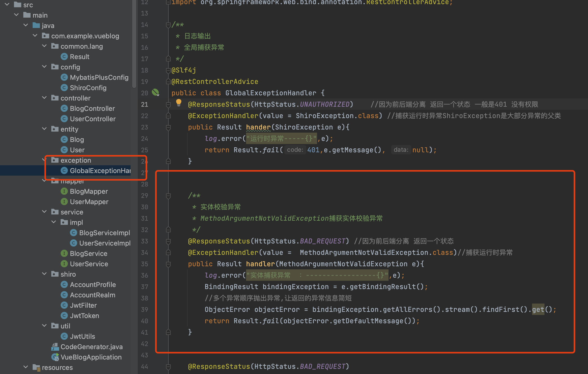
Task: Click the yellow lightbulb intention icon
Action: [x=179, y=103]
